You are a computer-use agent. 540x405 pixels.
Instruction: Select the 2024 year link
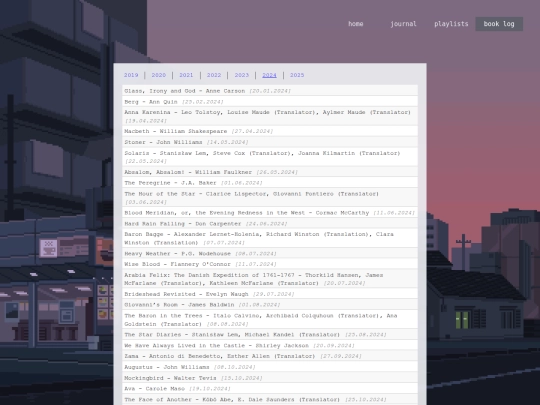[x=269, y=75]
